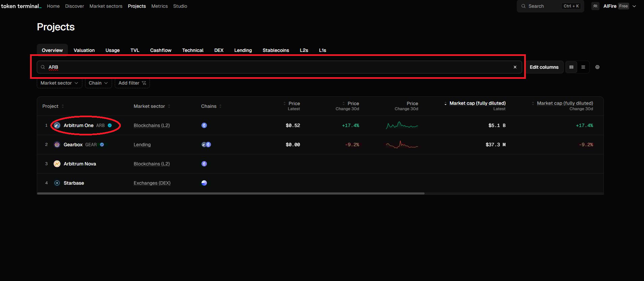Open the Gearbox project link

73,145
